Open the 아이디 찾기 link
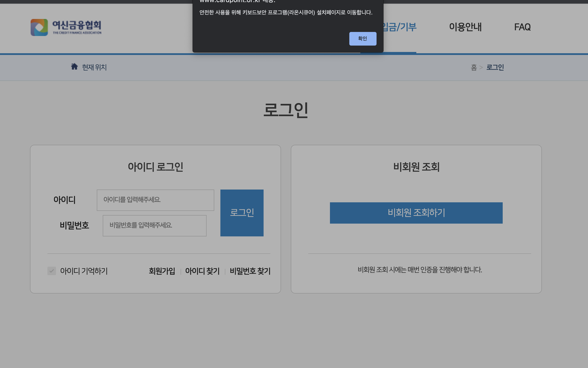588x368 pixels. 202,271
